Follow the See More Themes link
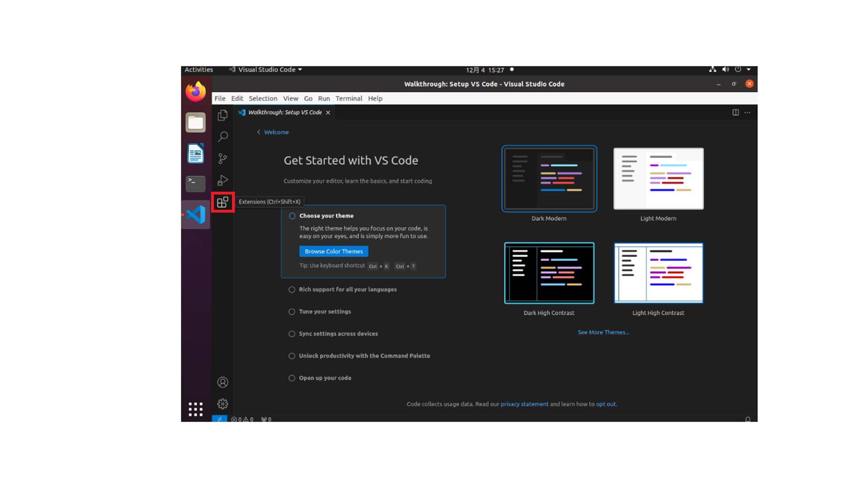The width and height of the screenshot is (868, 488). (603, 332)
